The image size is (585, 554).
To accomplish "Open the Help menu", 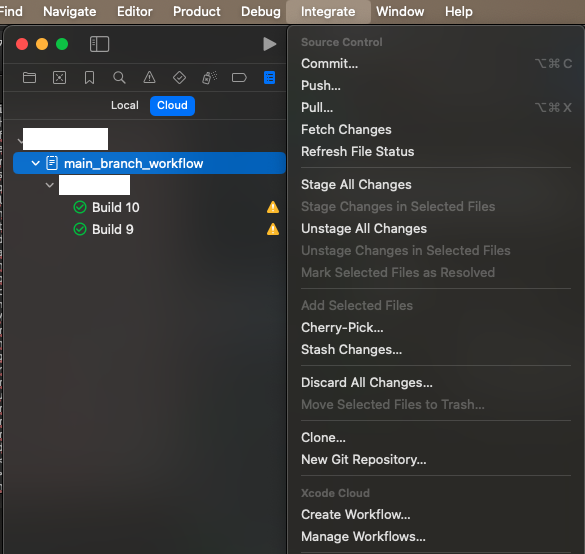I will tap(459, 12).
